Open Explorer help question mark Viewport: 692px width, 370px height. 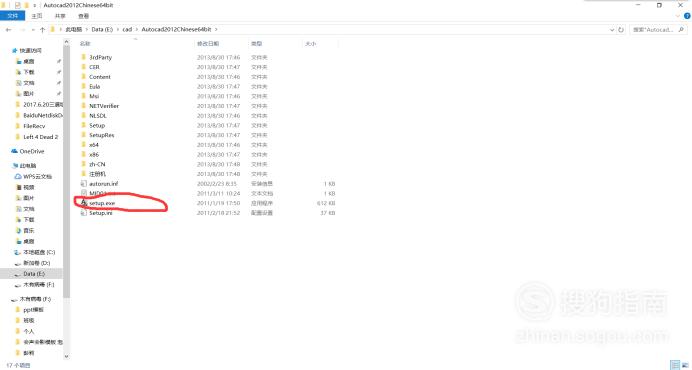[x=687, y=16]
